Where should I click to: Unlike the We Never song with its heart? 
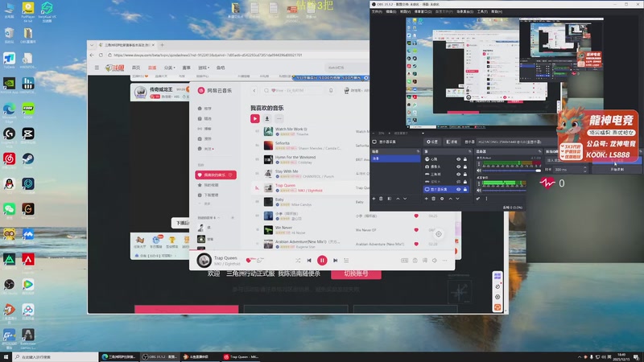click(416, 230)
